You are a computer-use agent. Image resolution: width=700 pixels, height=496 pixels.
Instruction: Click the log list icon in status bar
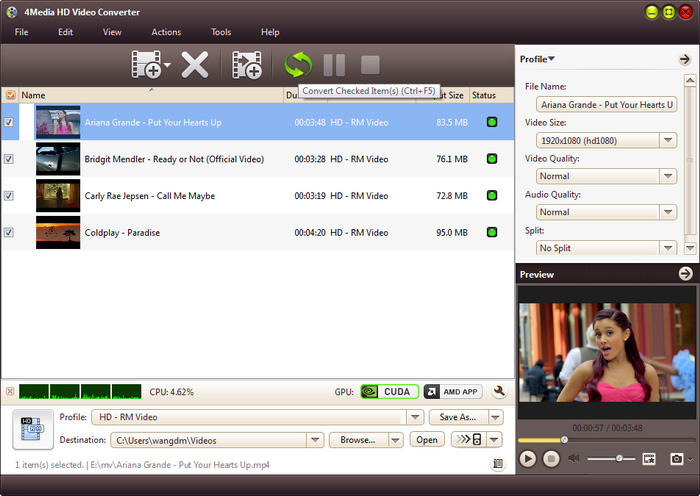pyautogui.click(x=498, y=464)
